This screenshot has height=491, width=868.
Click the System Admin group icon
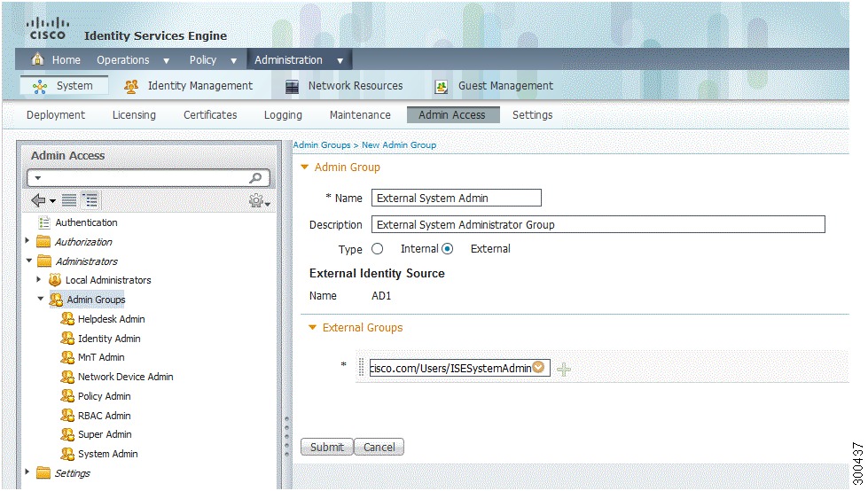(67, 454)
